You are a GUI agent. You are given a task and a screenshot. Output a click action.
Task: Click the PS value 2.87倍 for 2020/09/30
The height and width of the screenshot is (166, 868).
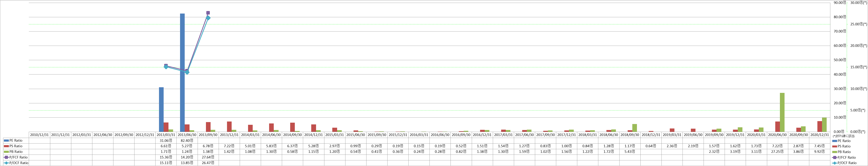point(799,146)
